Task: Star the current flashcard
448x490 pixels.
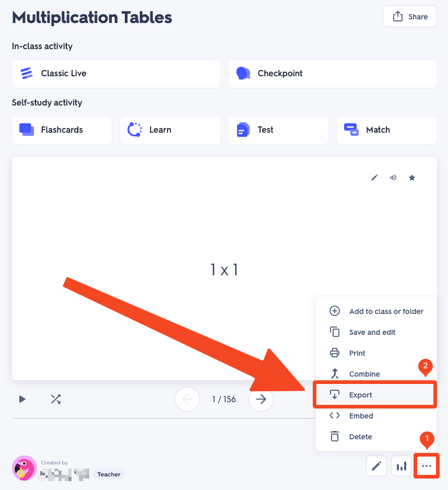Action: click(412, 178)
